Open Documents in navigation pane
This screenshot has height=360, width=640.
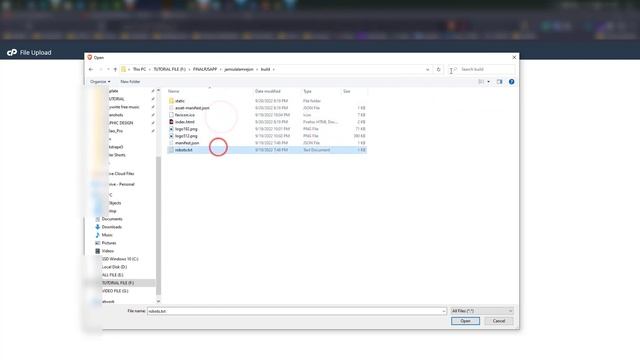(x=112, y=219)
